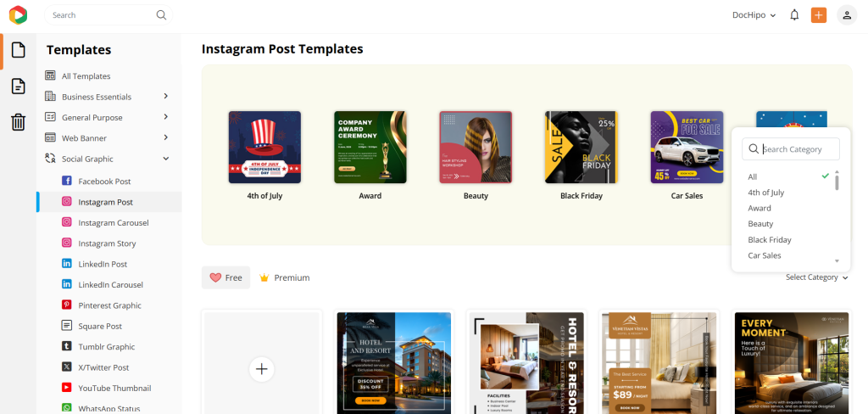Screen dimensions: 868x414
Task: Open the Templates page icon in left rail
Action: coord(19,50)
